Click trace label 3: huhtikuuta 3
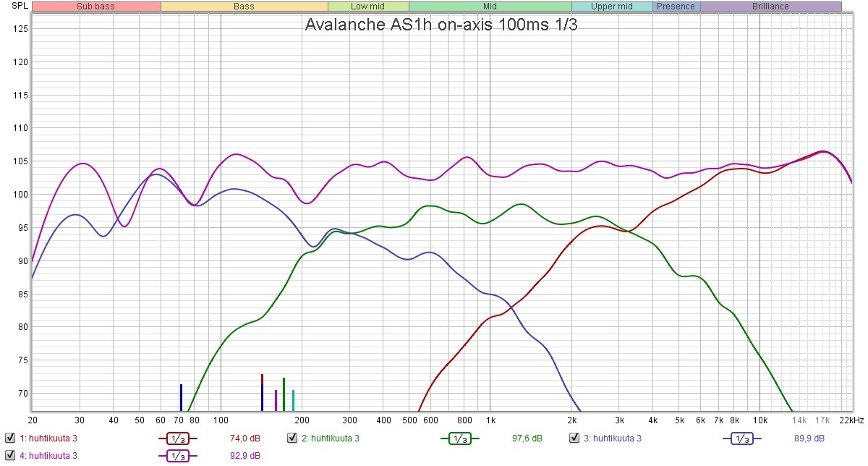The image size is (868, 466). point(613,438)
